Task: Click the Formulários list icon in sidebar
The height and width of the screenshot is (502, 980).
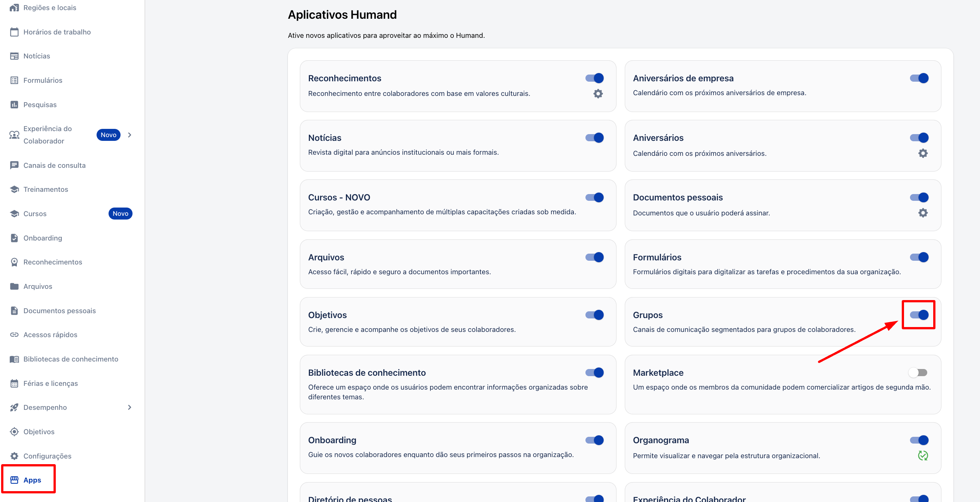Action: pyautogui.click(x=14, y=80)
